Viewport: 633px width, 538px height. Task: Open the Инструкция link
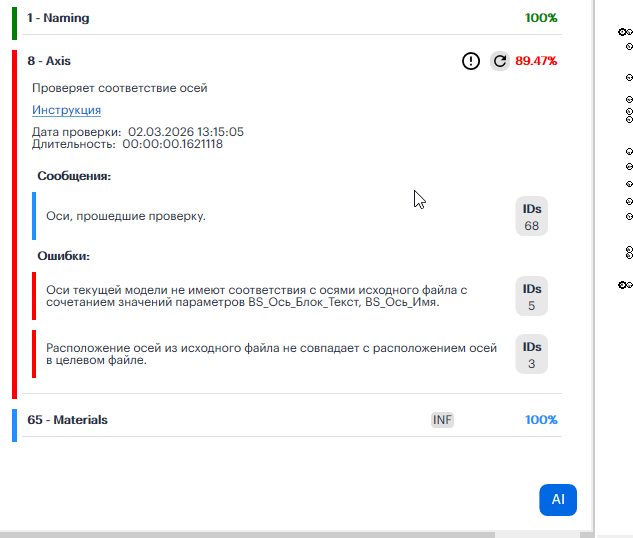click(x=66, y=110)
